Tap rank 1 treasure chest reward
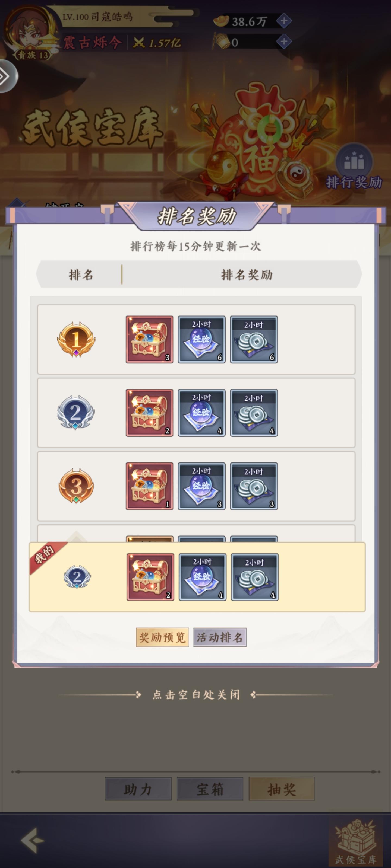This screenshot has width=391, height=868. pos(149,339)
